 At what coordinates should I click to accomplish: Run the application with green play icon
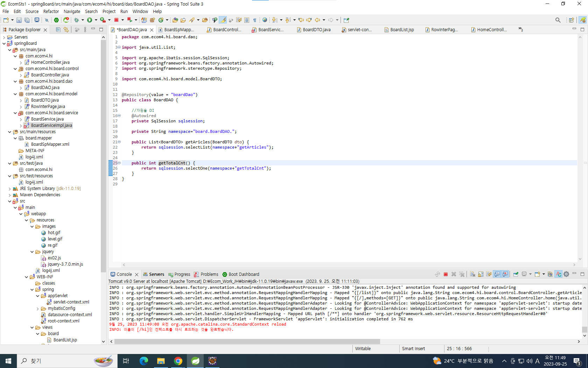(x=90, y=20)
